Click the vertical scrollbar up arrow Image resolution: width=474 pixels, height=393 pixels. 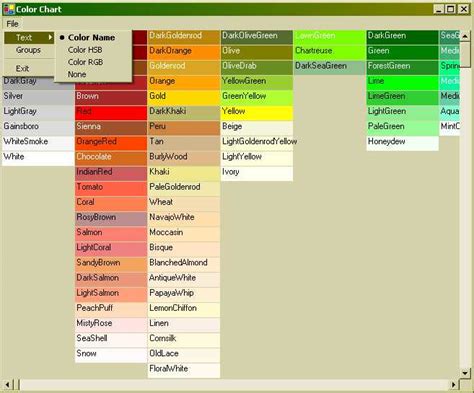[465, 36]
